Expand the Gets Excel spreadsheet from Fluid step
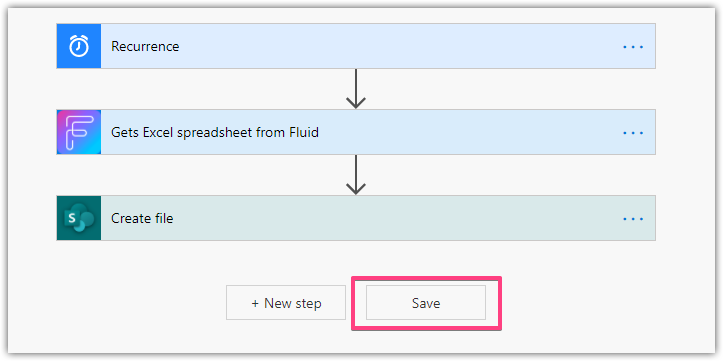 pos(356,132)
